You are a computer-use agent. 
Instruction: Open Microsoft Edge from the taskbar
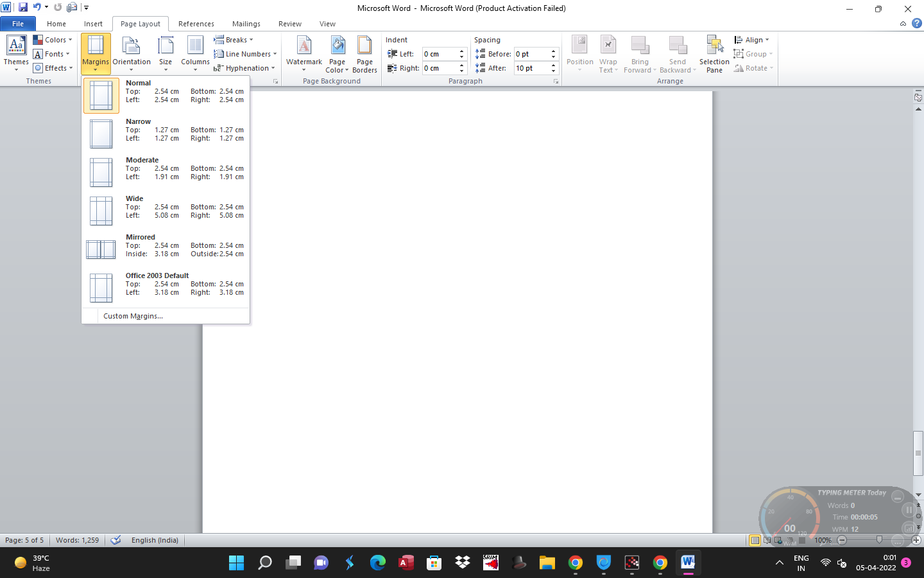coord(377,563)
